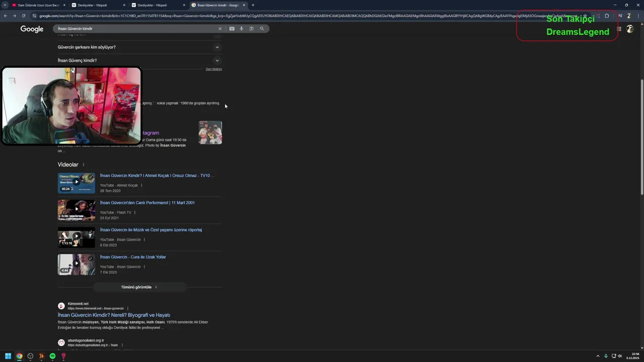Go back with the browser back arrow

click(6, 16)
